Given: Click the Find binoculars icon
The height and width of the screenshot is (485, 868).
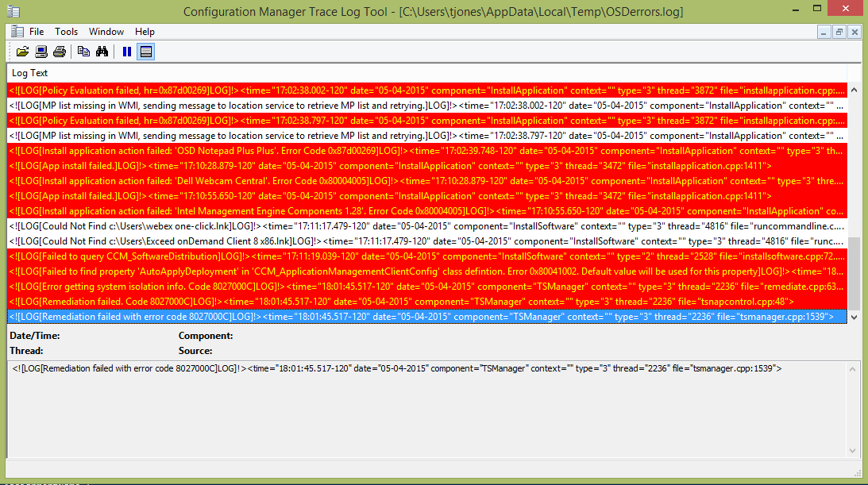Looking at the screenshot, I should tap(102, 52).
